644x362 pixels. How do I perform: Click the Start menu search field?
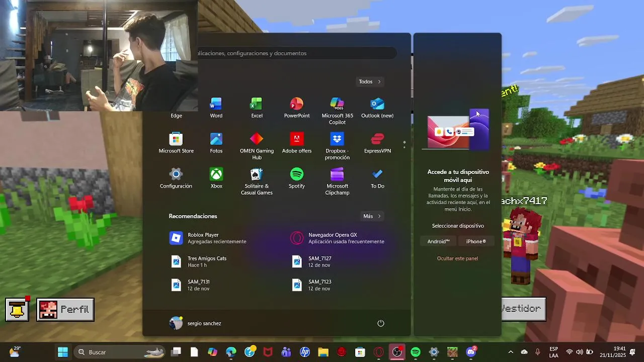[297, 53]
